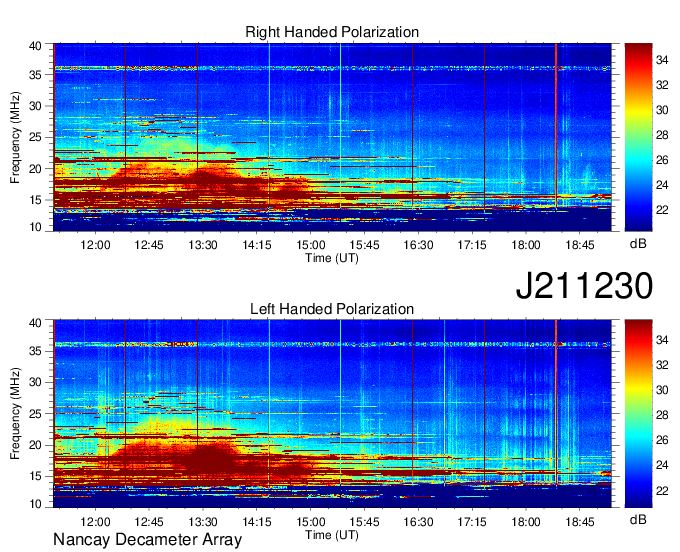Click the Left Handed Polarization spectrogram image
Image resolution: width=680 pixels, height=552 pixels.
click(332, 414)
